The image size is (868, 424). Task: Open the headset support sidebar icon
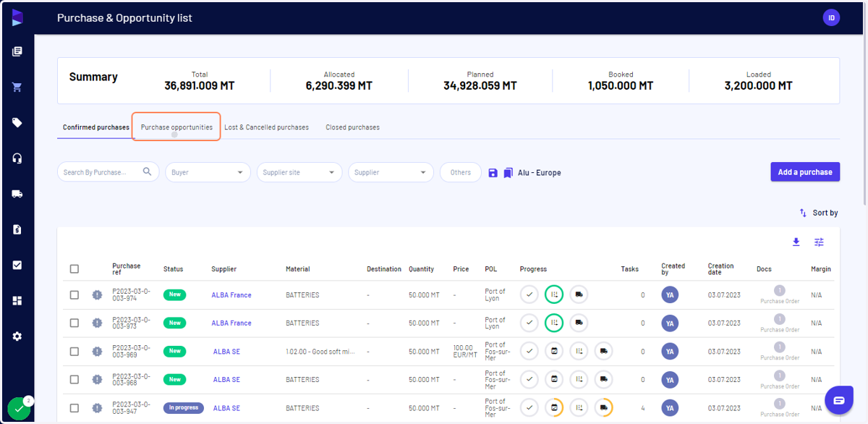17,158
